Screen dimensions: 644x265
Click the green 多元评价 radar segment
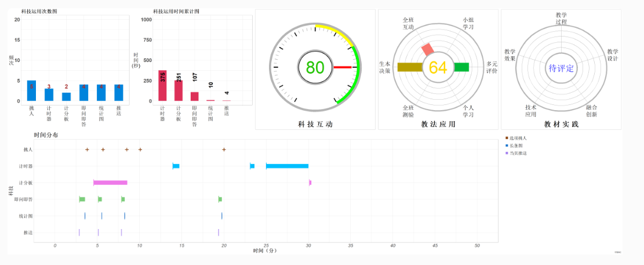point(462,67)
